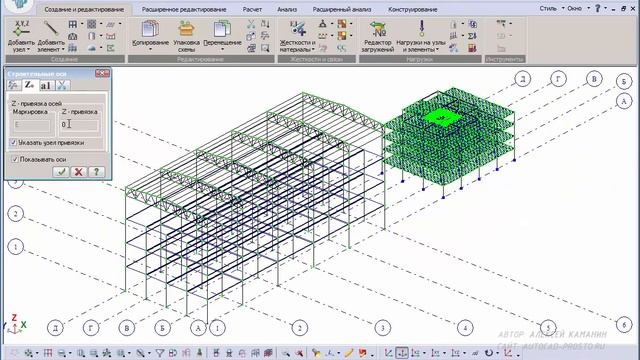
Task: Click the filter funnel icon in bottom toolbar
Action: click(160, 353)
